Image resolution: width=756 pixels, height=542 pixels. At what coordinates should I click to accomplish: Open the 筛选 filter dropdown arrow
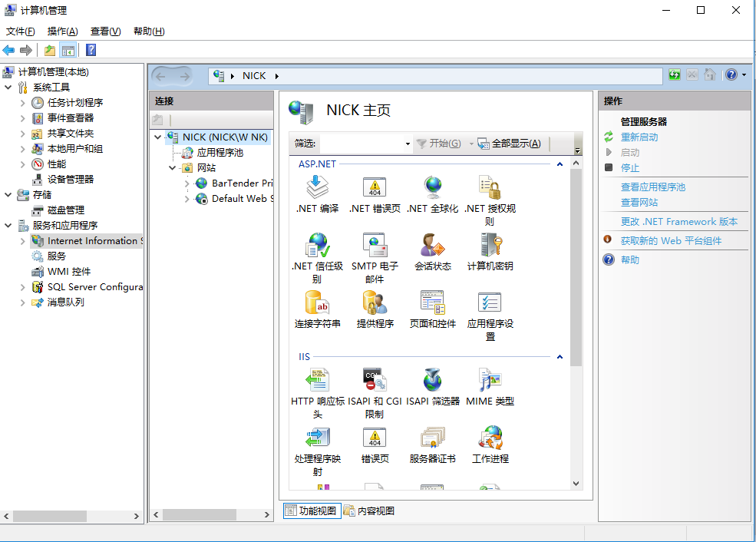408,144
